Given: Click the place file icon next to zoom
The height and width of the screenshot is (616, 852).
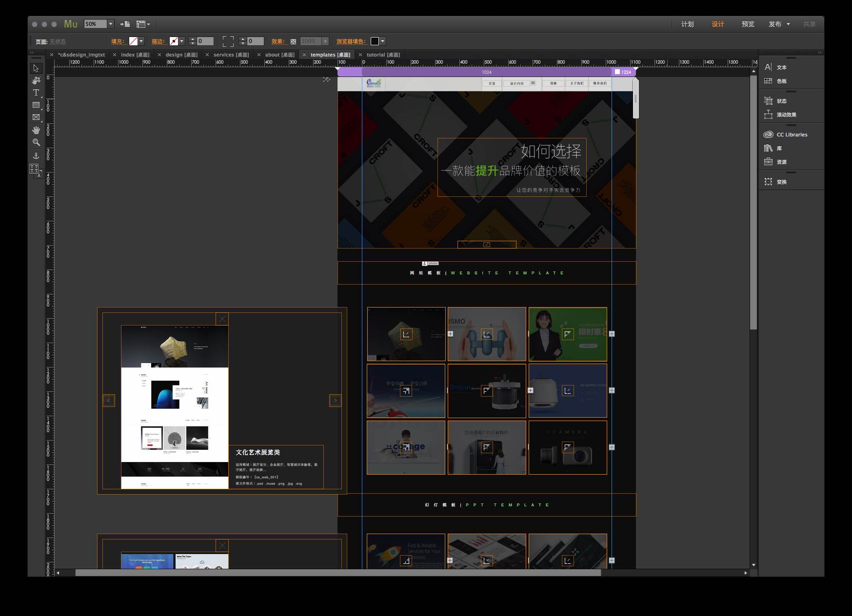Looking at the screenshot, I should point(125,24).
